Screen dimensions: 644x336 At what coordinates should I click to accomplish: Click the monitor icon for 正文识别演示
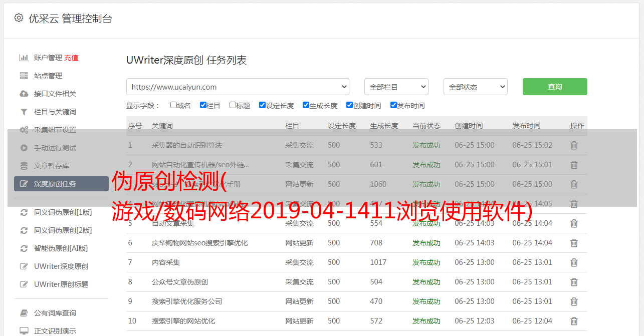tap(24, 331)
